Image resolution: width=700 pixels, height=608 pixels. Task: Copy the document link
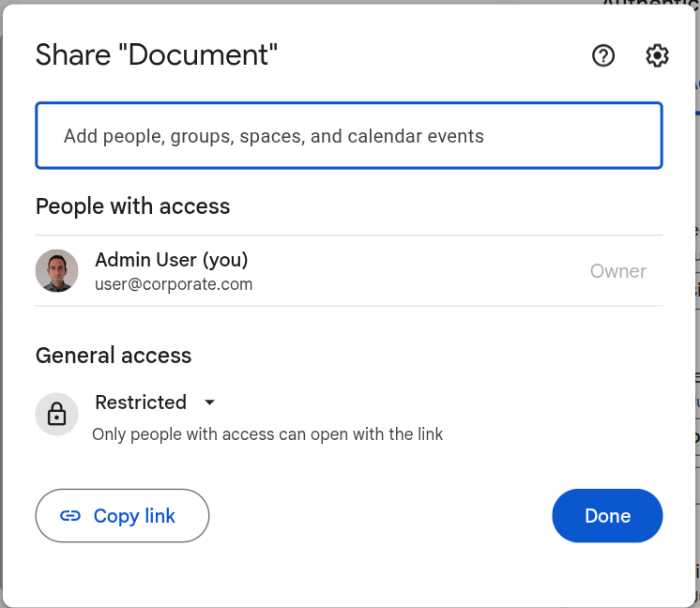122,516
